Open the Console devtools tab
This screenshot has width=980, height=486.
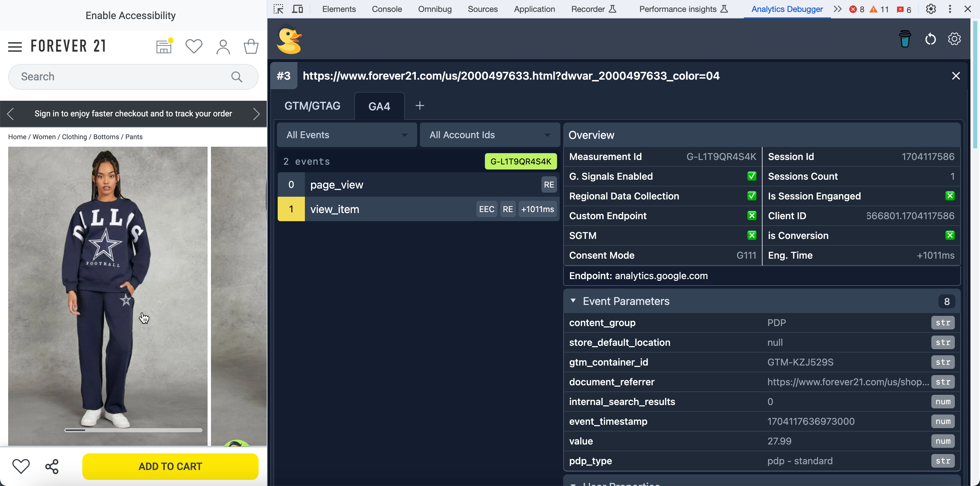tap(387, 9)
